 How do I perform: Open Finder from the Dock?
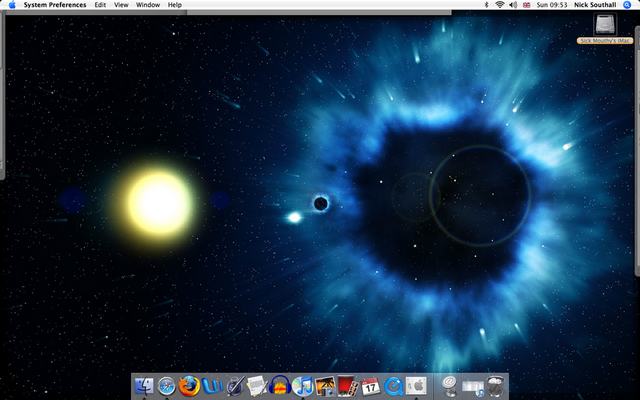click(144, 386)
